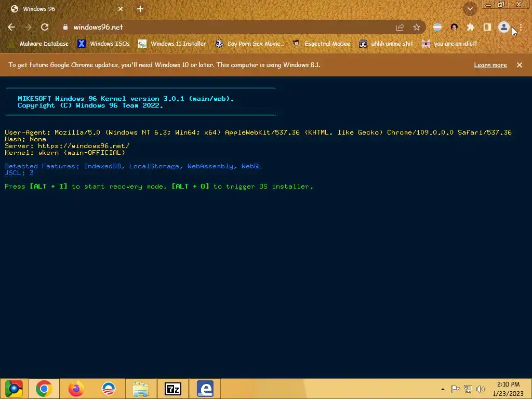
Task: Click the Server https://windows96.net/ line
Action: point(67,146)
